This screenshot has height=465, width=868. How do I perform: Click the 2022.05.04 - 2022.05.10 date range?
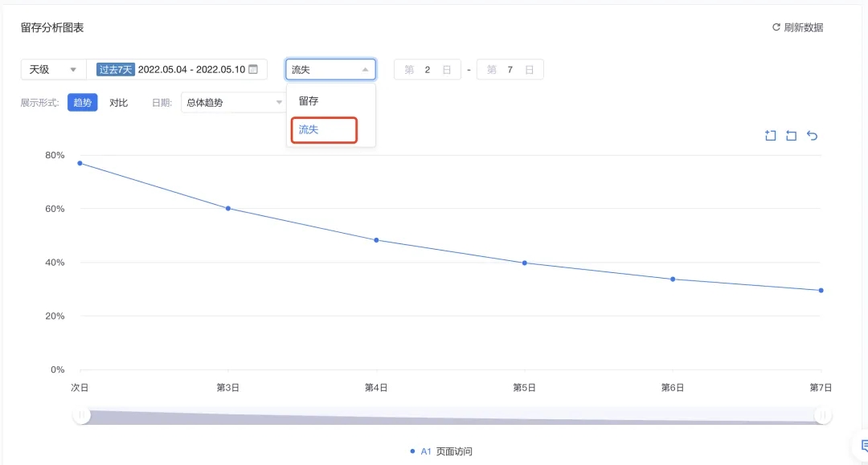pyautogui.click(x=191, y=70)
